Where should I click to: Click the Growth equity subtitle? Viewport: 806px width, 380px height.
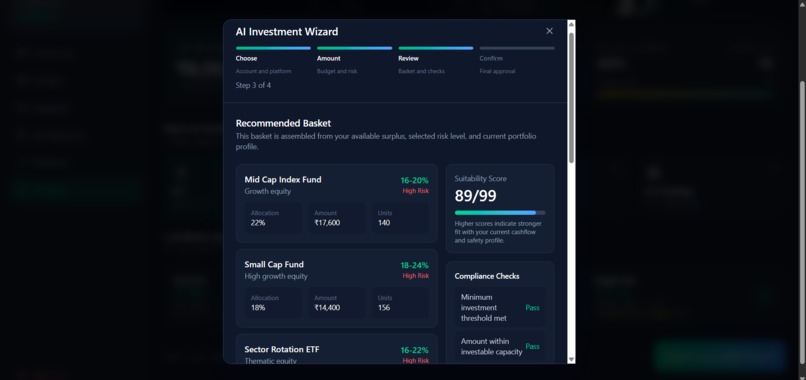point(267,191)
